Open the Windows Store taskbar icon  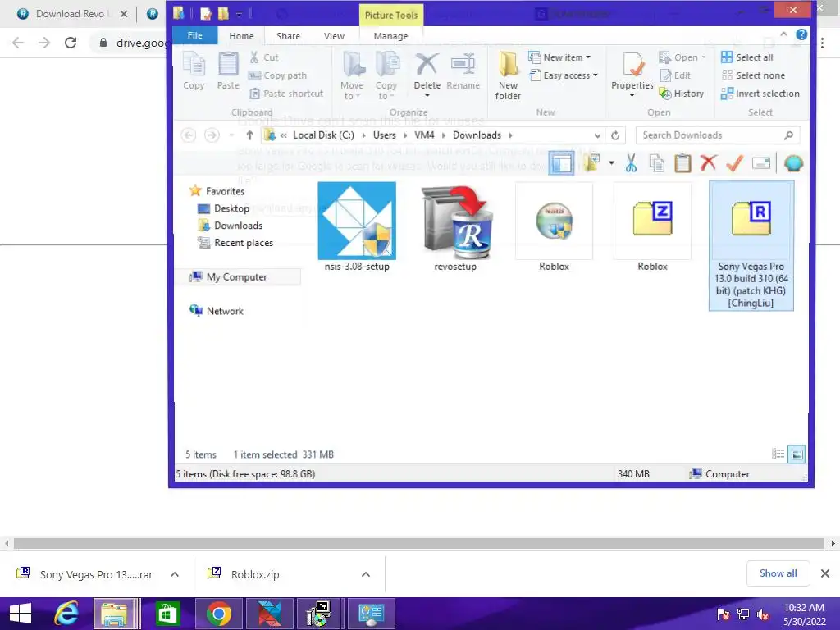(167, 614)
